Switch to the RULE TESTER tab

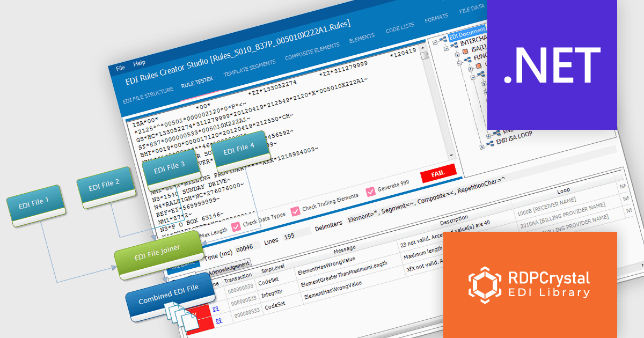click(x=196, y=82)
